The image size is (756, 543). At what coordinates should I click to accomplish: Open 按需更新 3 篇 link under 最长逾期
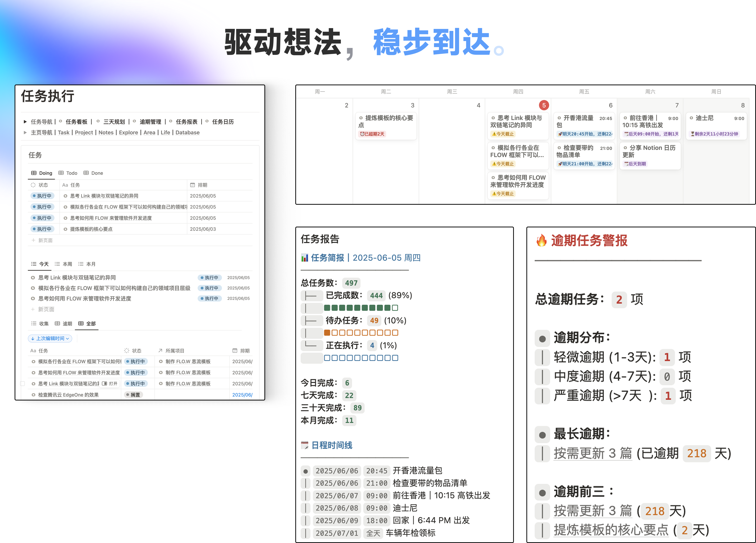593,454
